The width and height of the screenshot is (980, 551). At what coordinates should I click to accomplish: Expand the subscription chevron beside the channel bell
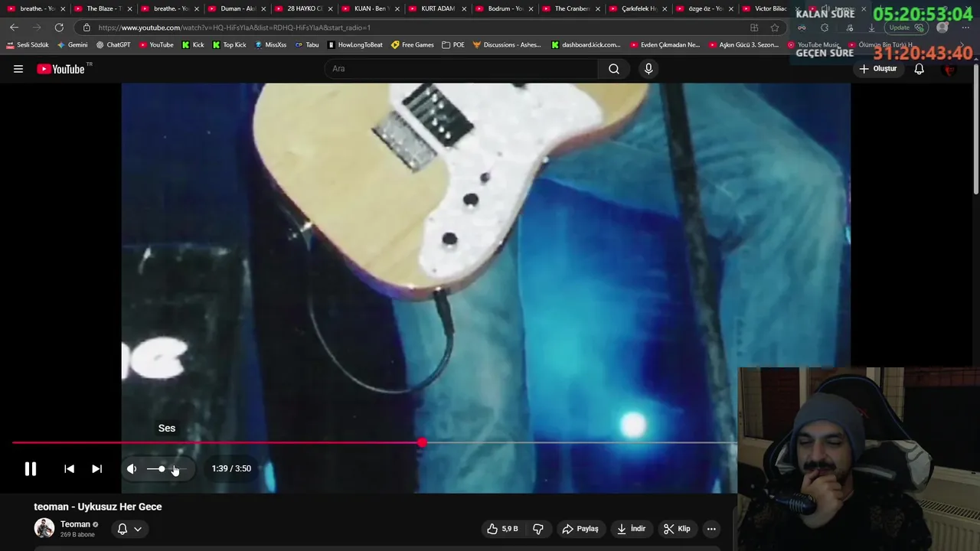[x=138, y=529]
